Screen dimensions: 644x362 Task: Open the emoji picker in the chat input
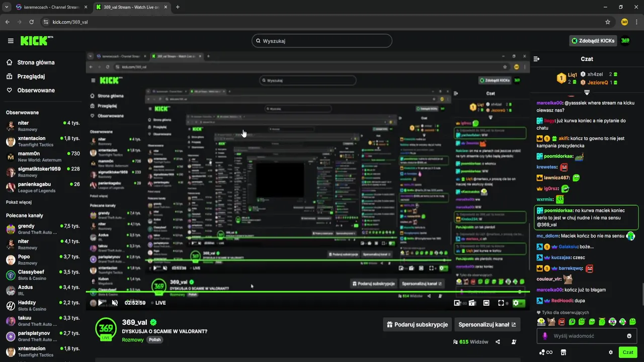(629, 336)
